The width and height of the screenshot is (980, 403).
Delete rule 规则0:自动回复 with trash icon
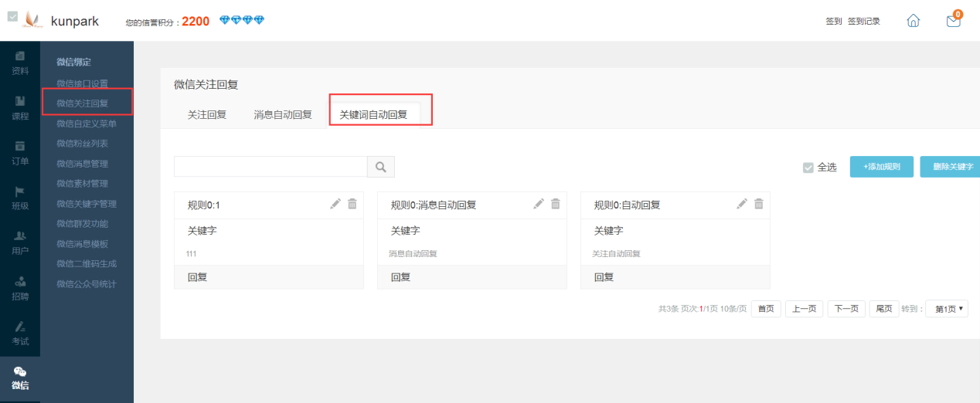tap(759, 204)
